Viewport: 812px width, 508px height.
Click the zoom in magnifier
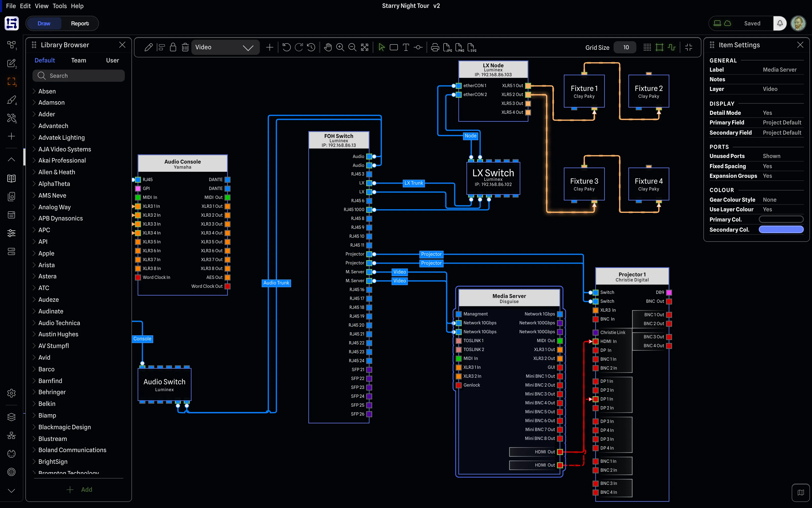click(340, 47)
